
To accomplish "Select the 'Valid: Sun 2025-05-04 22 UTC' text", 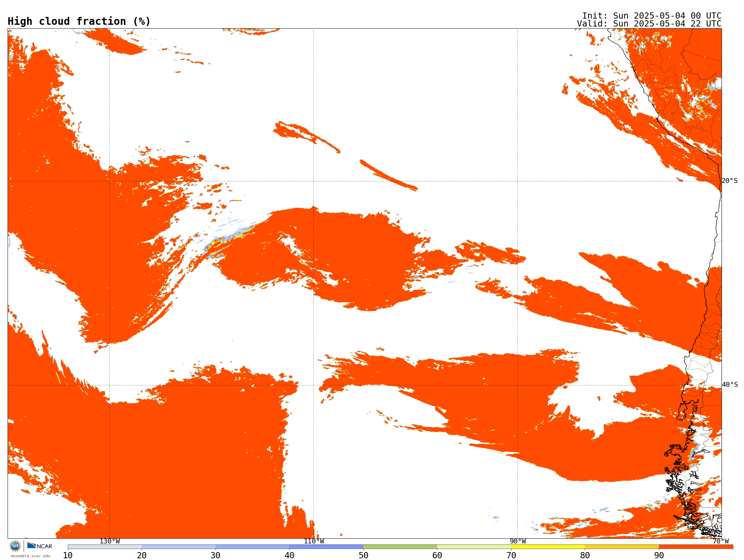I will pos(649,24).
